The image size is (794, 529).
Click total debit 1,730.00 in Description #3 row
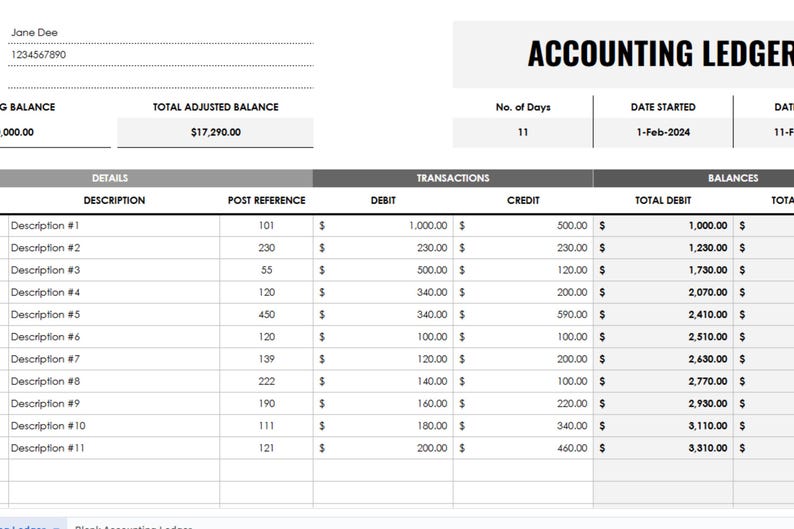tap(663, 270)
